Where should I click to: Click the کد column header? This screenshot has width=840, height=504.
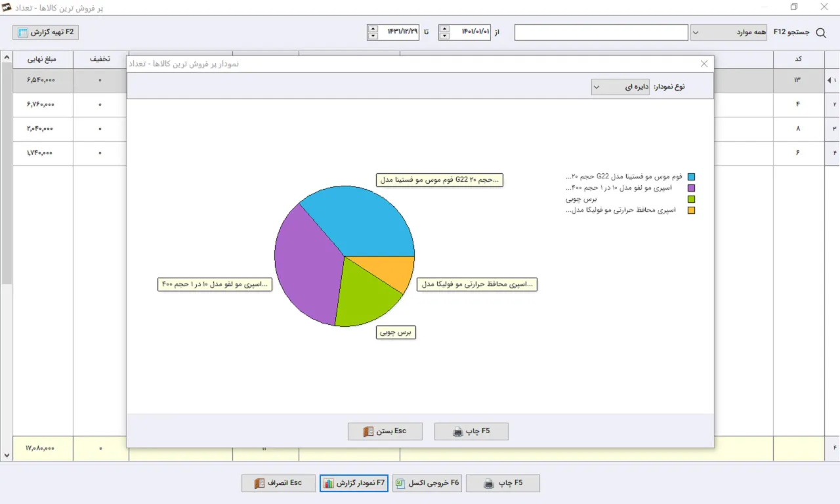click(x=798, y=59)
